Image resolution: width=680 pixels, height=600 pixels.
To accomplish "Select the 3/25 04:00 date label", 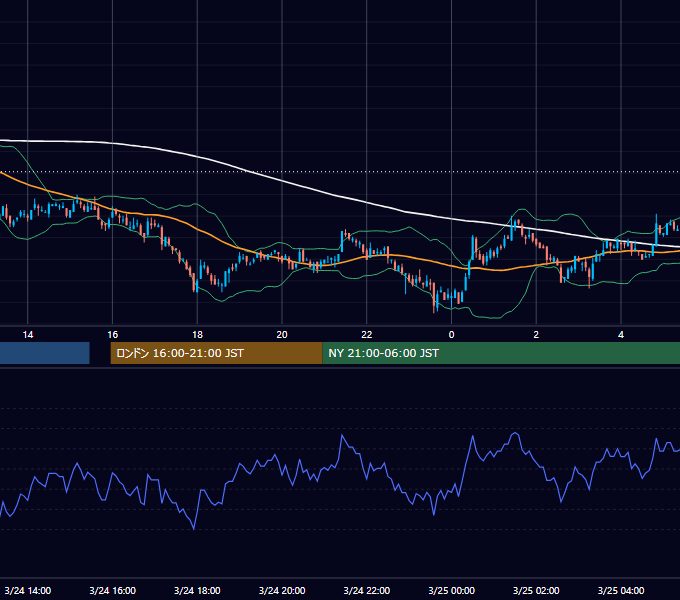I will click(x=621, y=590).
